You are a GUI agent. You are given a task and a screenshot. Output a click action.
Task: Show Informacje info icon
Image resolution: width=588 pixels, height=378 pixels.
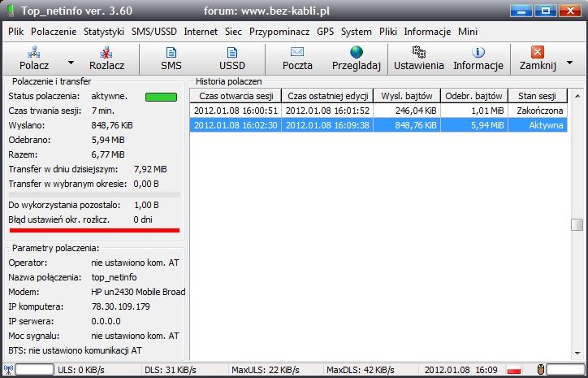478,52
